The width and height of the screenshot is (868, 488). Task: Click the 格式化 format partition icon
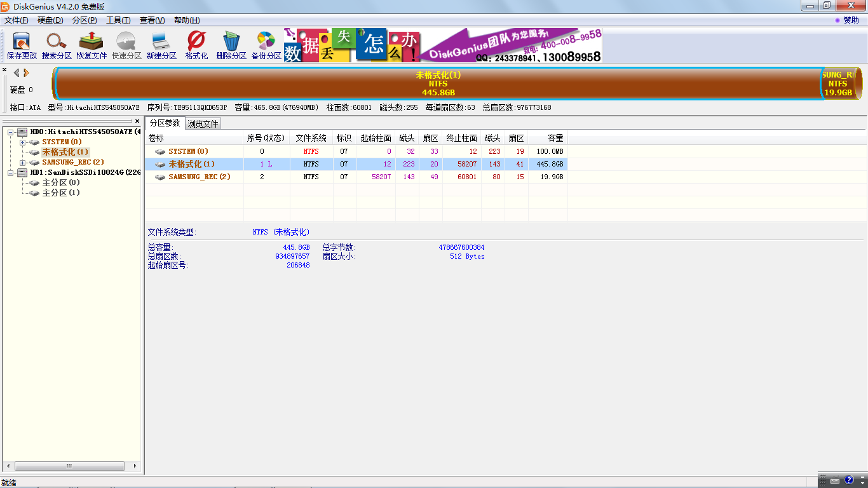click(196, 46)
